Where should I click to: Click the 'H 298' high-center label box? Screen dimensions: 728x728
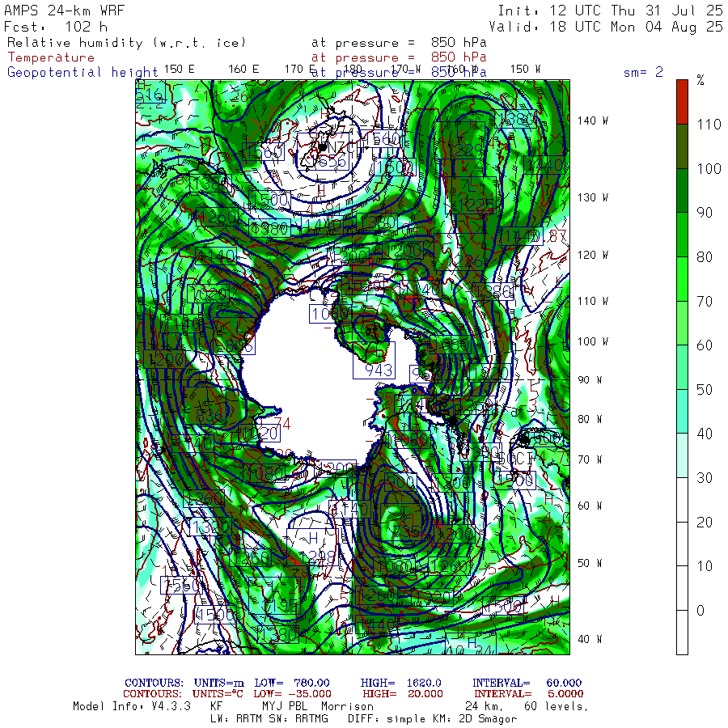coord(312,548)
